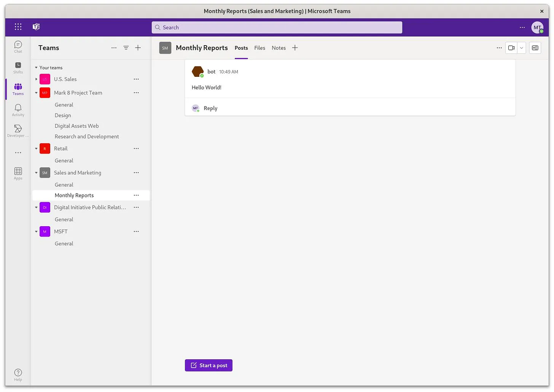554x392 pixels.
Task: Open General channel under MSFT
Action: point(64,244)
